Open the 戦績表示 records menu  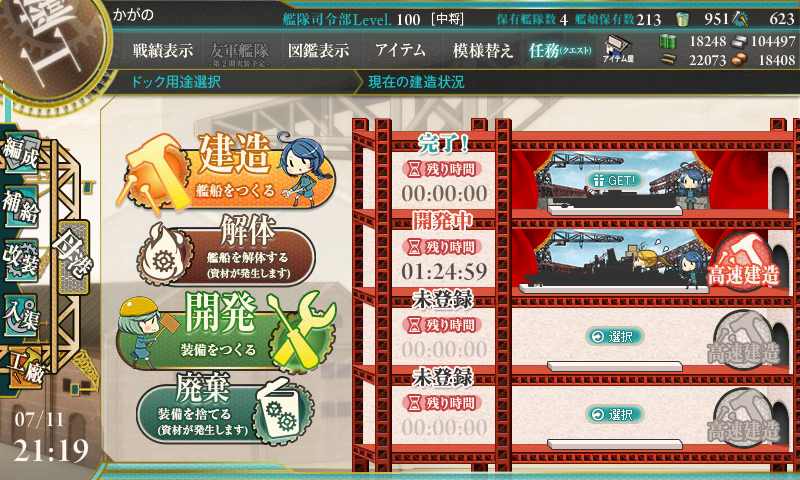pyautogui.click(x=163, y=50)
